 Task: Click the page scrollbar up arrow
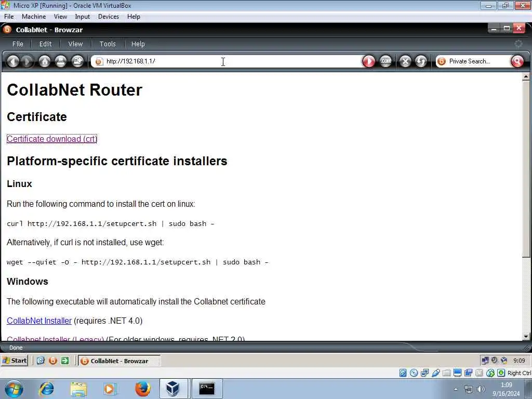[526, 77]
